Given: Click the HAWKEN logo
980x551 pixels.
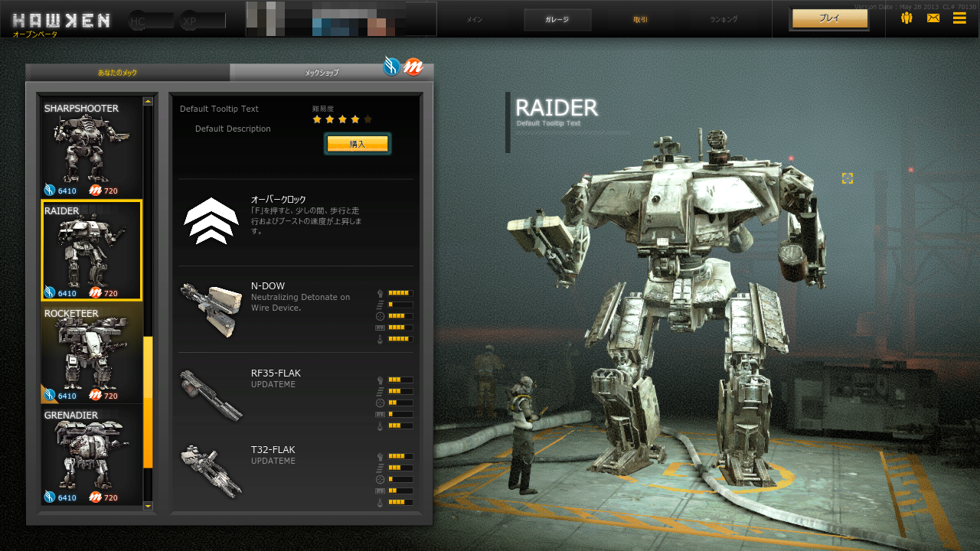Looking at the screenshot, I should [61, 21].
